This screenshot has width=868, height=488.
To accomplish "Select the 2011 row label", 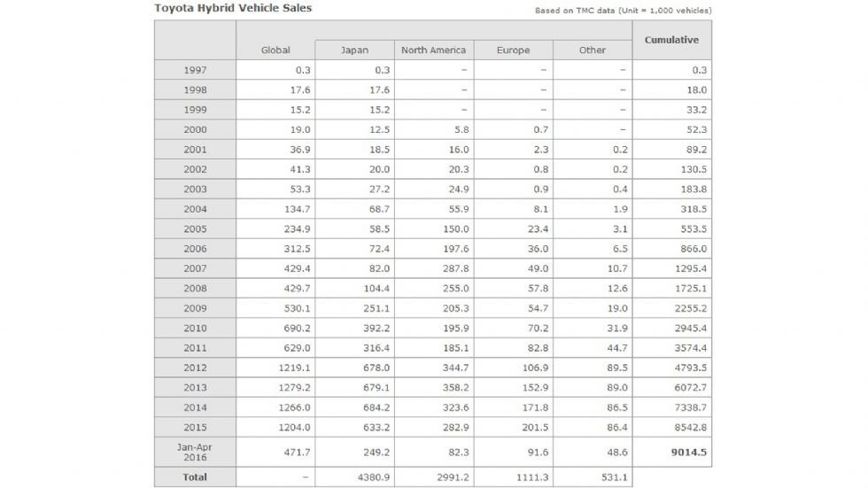I will 195,348.
